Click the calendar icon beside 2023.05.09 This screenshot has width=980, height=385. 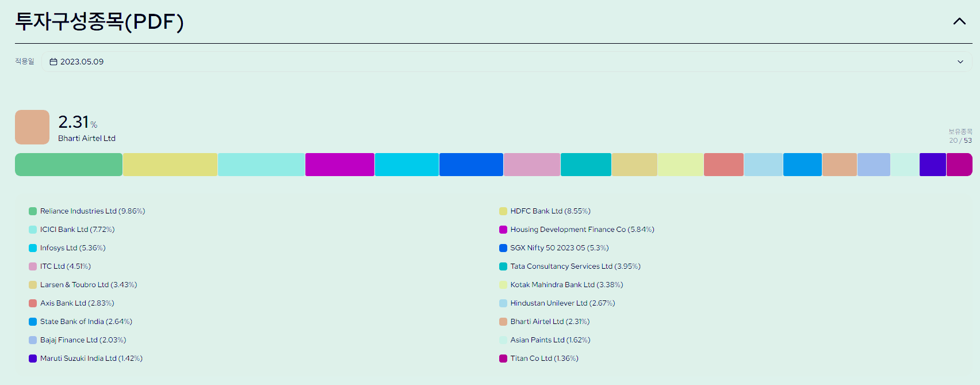(53, 62)
